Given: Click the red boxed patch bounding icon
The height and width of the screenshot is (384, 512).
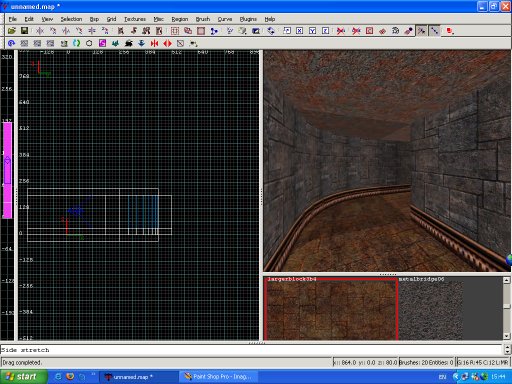Looking at the screenshot, I should [369, 31].
